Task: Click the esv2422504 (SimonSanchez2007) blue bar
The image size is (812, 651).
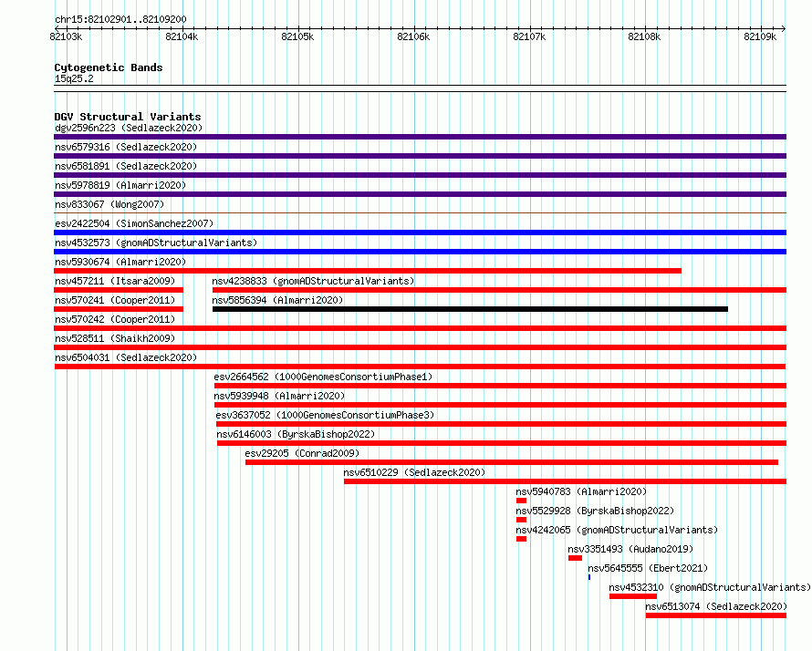Action: tap(420, 232)
